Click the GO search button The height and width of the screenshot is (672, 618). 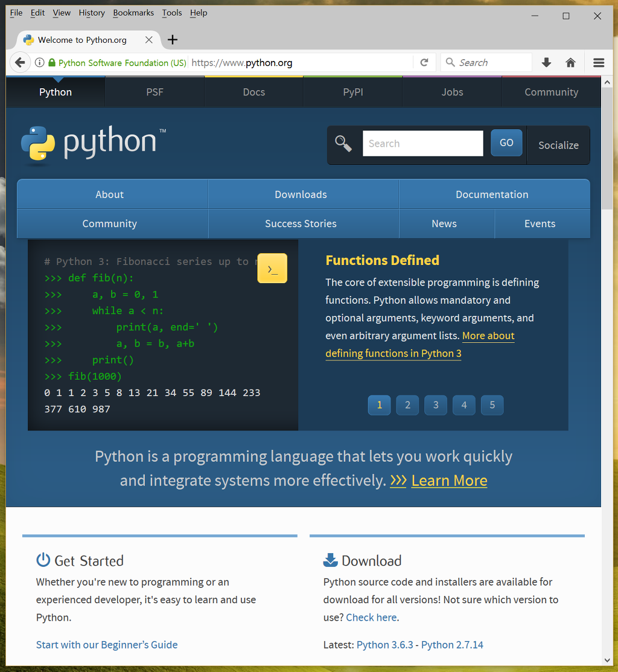pos(506,142)
